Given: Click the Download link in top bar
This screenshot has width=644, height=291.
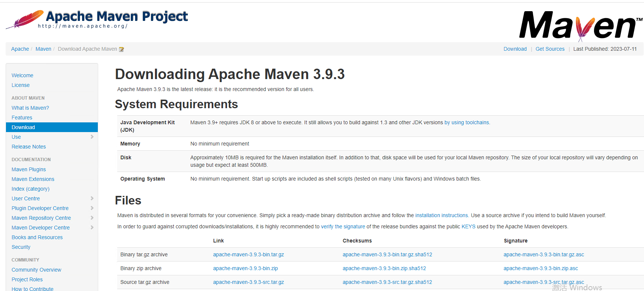Looking at the screenshot, I should [515, 49].
